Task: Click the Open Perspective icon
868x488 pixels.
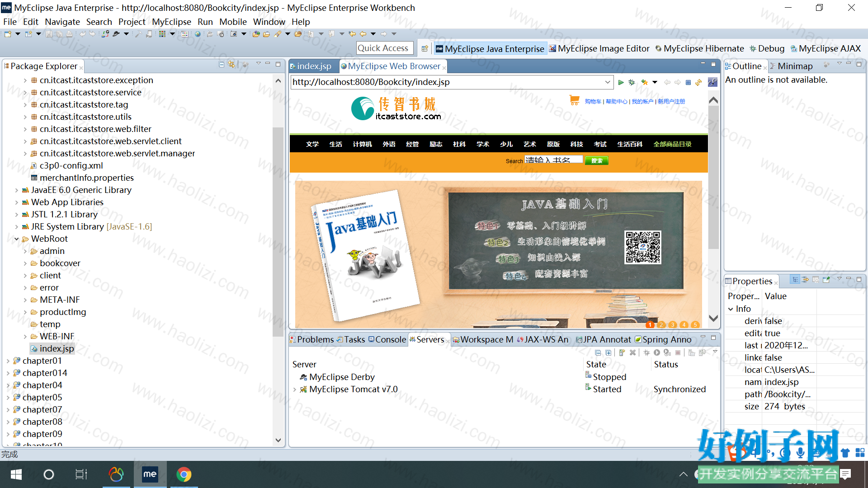Action: tap(425, 49)
